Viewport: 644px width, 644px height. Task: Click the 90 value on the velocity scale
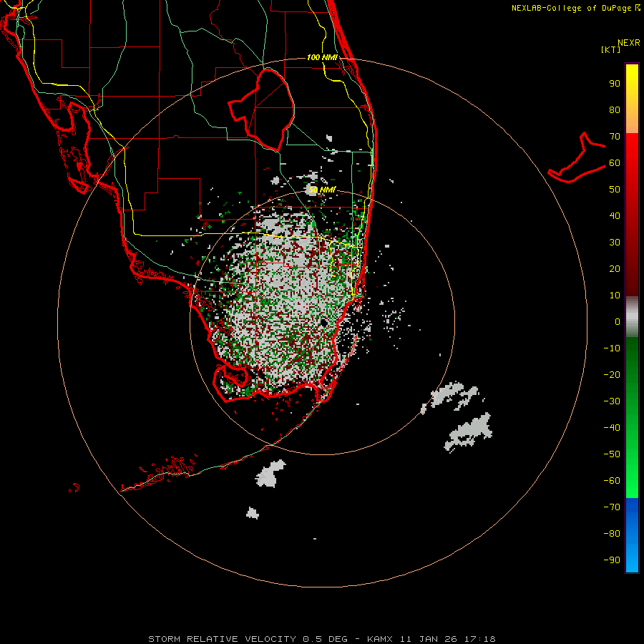tap(615, 84)
